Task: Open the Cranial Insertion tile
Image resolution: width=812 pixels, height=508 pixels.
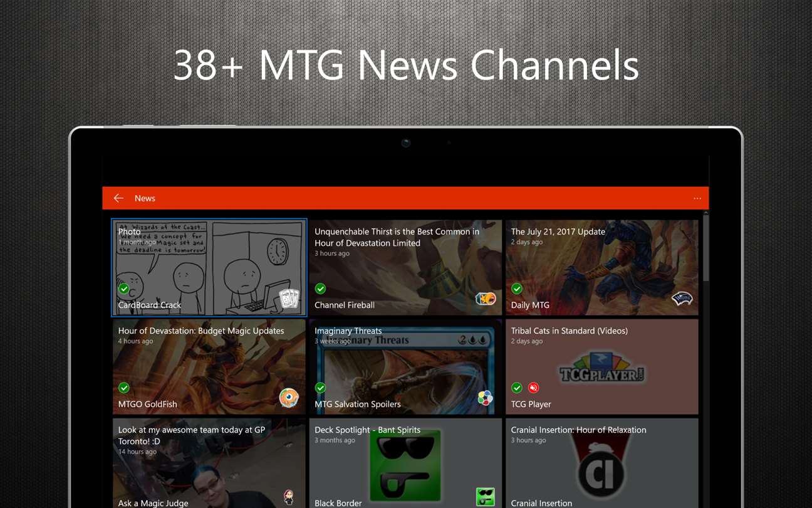Action: 602,463
